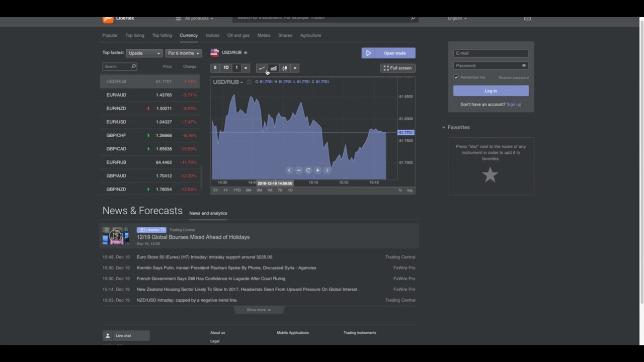
Task: Open the Oil and gas tab
Action: coord(238,35)
